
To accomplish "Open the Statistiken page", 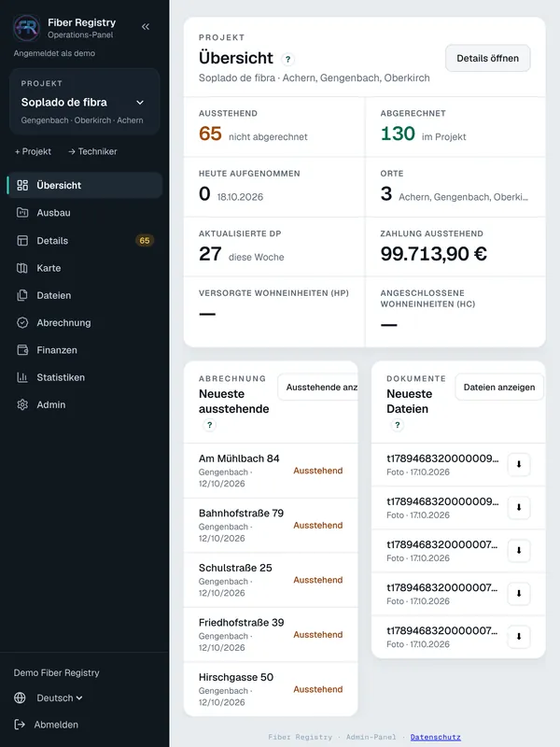I will [85, 377].
